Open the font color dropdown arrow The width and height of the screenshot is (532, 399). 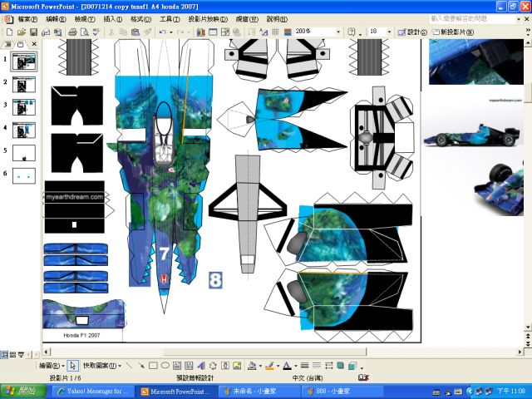point(296,366)
